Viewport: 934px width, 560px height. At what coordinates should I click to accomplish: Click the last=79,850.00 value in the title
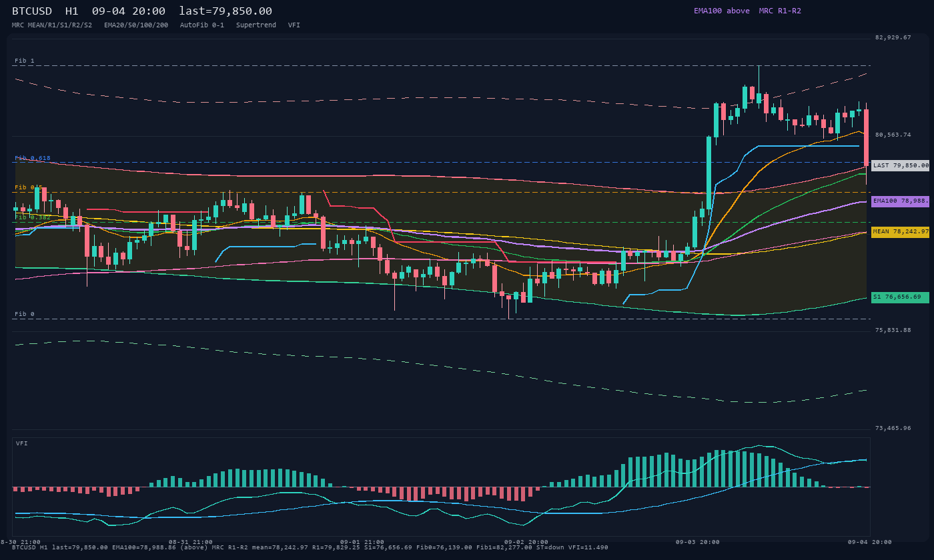(x=225, y=11)
